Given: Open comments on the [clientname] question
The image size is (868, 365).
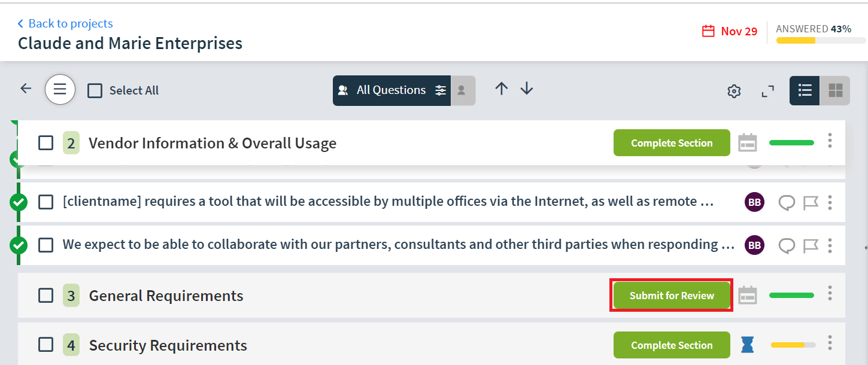Looking at the screenshot, I should 787,203.
